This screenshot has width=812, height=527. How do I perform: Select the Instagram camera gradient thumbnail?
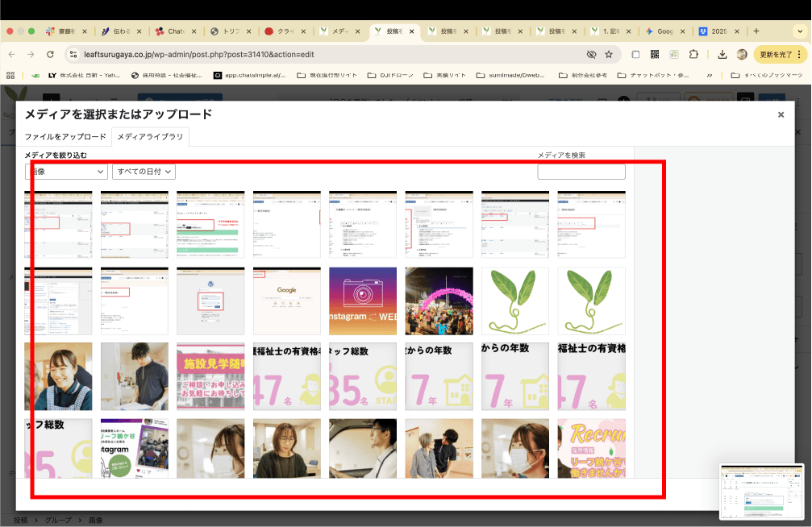(363, 301)
